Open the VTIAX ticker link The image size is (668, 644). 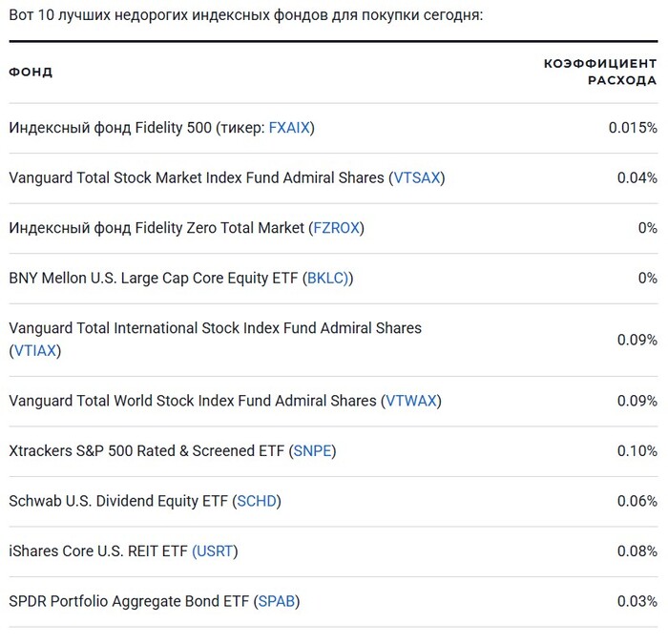point(34,351)
